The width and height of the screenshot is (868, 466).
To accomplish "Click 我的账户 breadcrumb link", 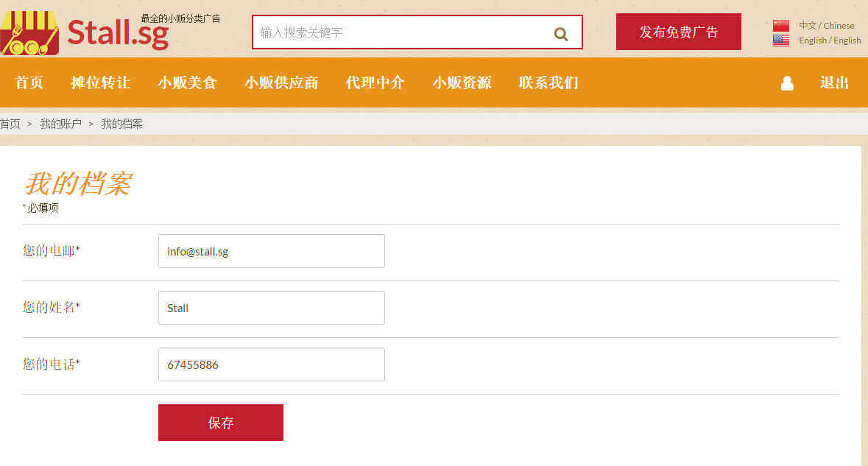I will (60, 124).
